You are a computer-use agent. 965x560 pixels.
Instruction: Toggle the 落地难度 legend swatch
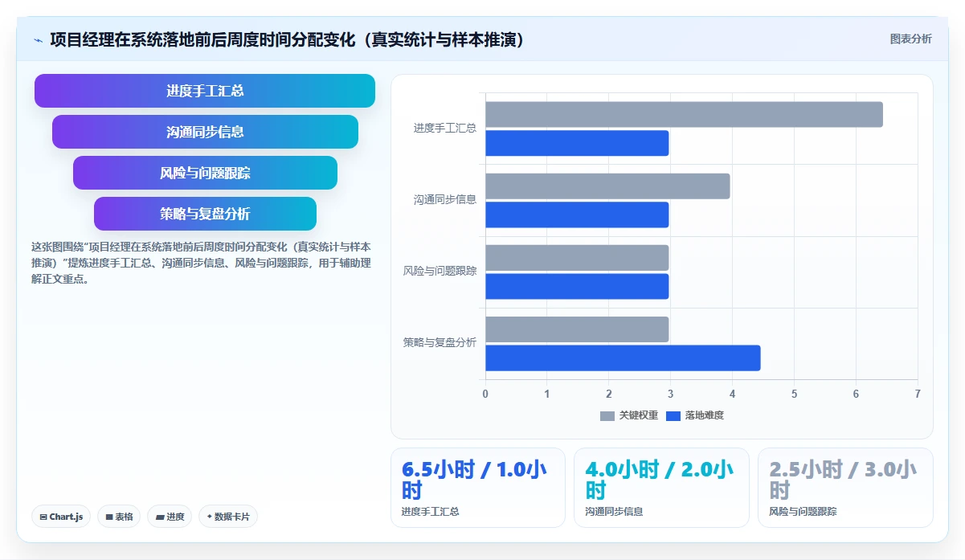pos(673,416)
